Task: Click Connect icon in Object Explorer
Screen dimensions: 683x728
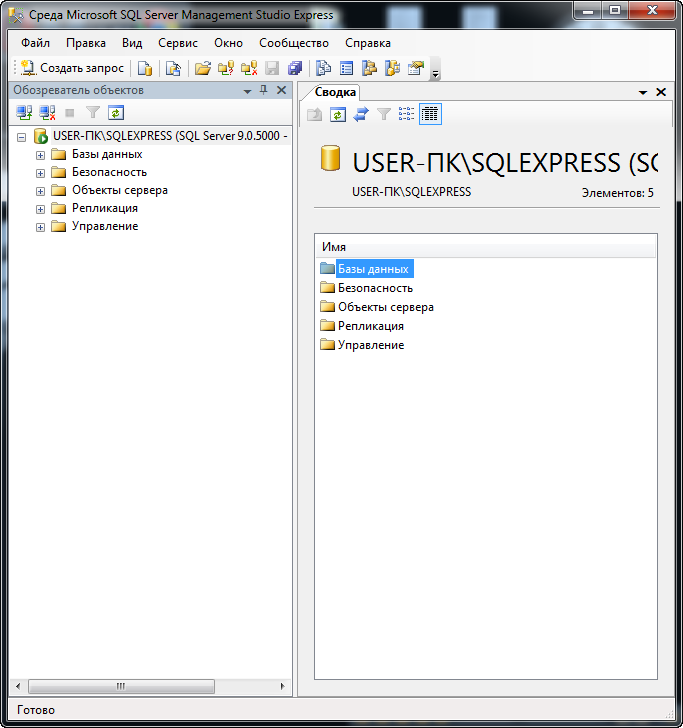Action: click(24, 113)
